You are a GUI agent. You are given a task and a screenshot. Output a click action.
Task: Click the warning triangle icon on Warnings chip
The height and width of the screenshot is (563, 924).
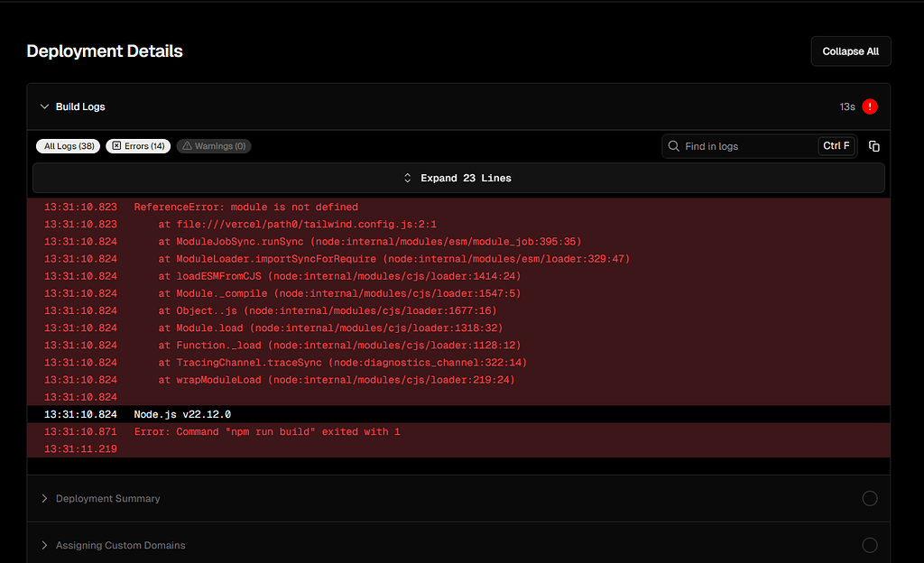pos(187,145)
